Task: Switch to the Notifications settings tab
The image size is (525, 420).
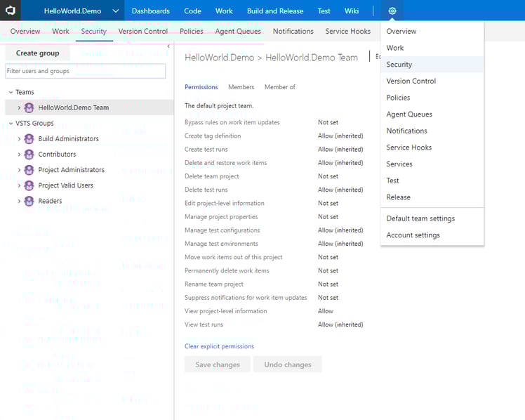Action: click(x=293, y=31)
